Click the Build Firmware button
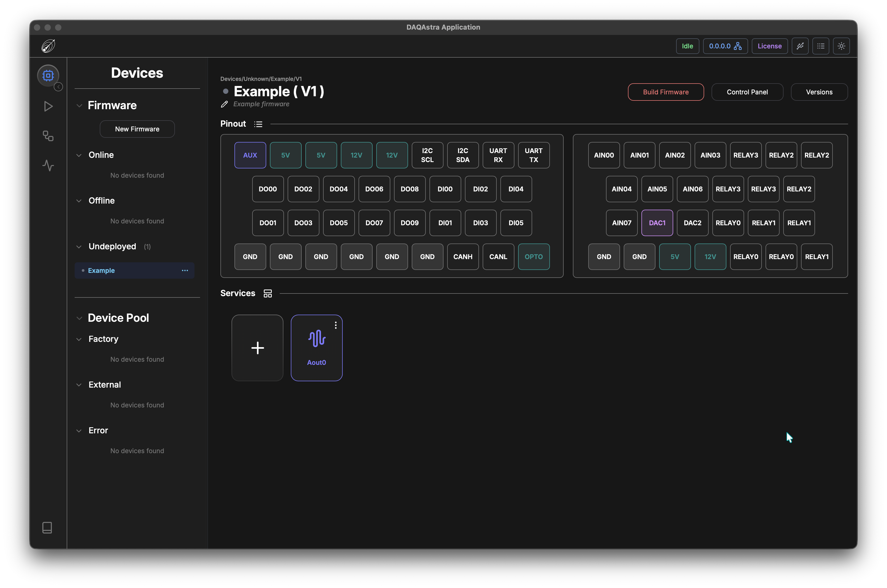The width and height of the screenshot is (887, 588). (x=666, y=92)
